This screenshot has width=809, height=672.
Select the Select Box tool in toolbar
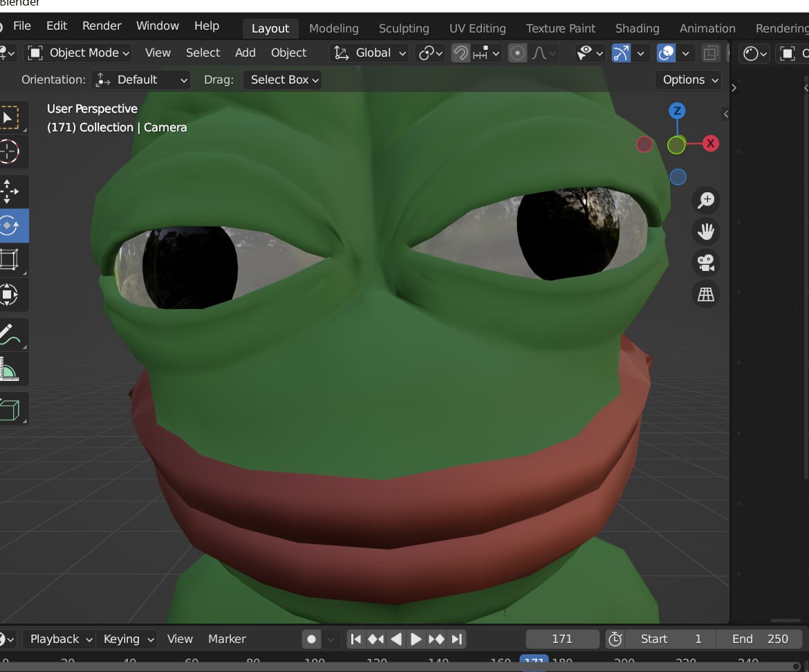tap(9, 118)
